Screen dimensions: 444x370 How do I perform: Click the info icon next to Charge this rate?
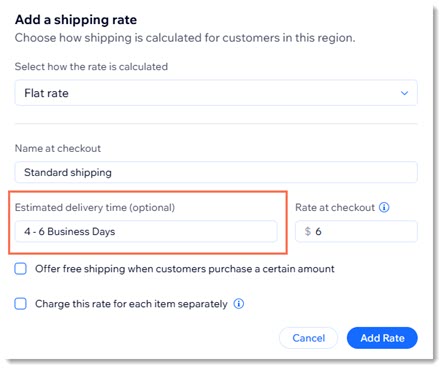239,304
